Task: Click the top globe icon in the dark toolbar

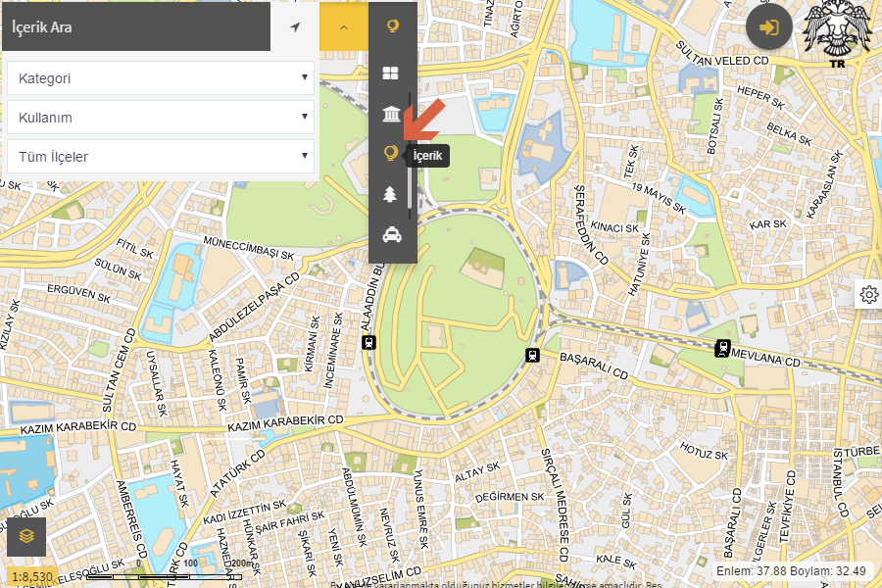Action: coord(391,27)
